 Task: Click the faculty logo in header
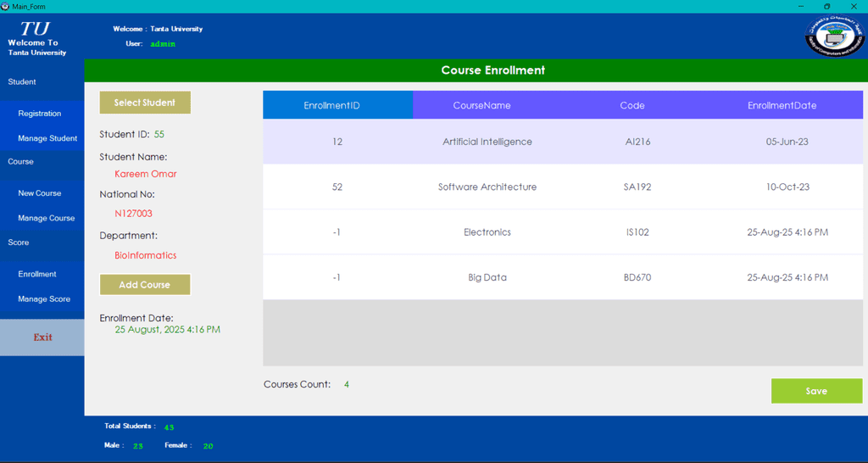click(835, 36)
